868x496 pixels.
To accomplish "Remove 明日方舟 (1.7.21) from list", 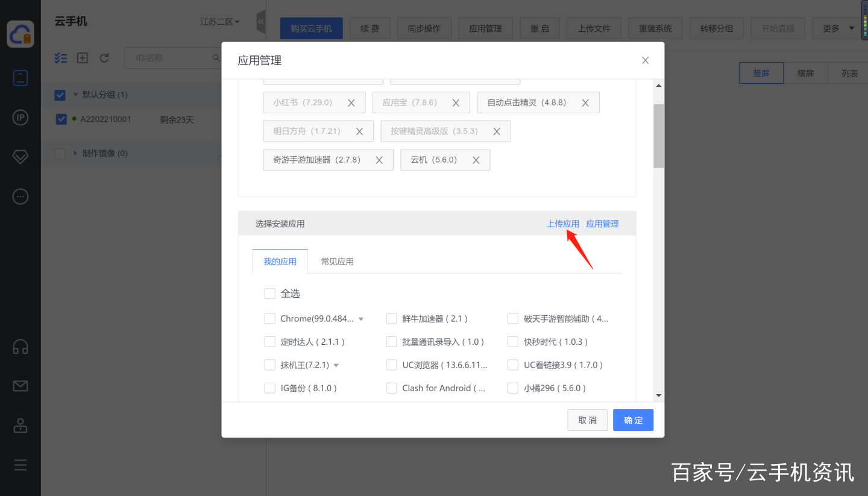I will [x=360, y=131].
